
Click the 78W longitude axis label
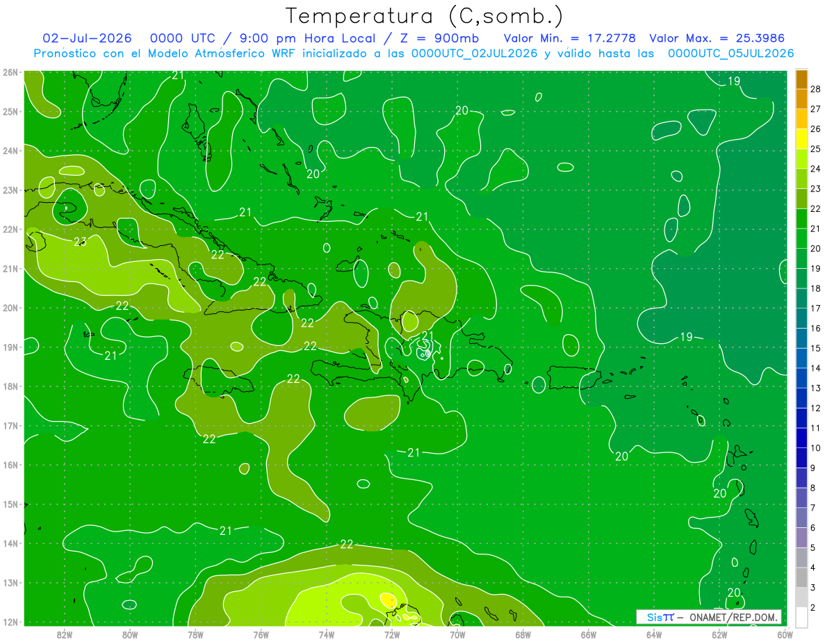pyautogui.click(x=195, y=635)
